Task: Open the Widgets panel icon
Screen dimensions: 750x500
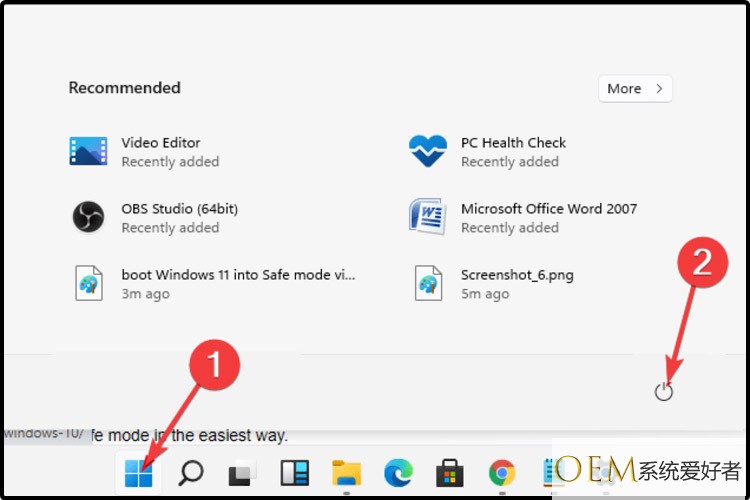Action: click(x=294, y=473)
